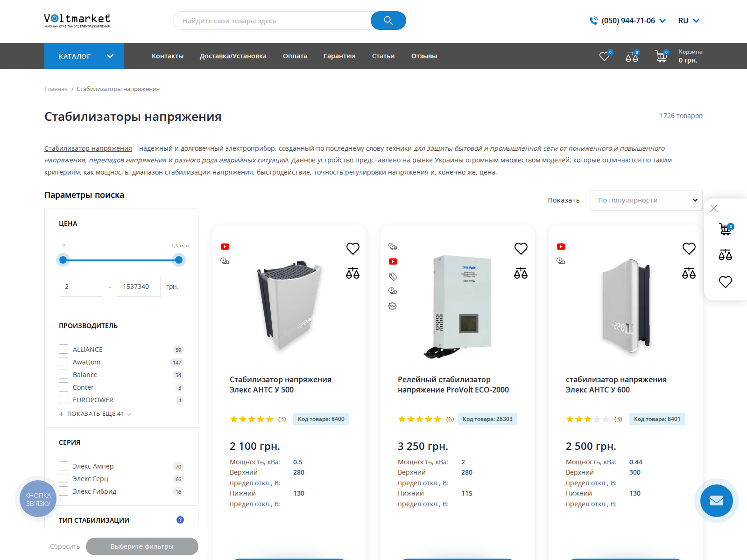Click YouTube icon on ProVolt ECO-2000 card
The image size is (747, 560).
tap(393, 261)
